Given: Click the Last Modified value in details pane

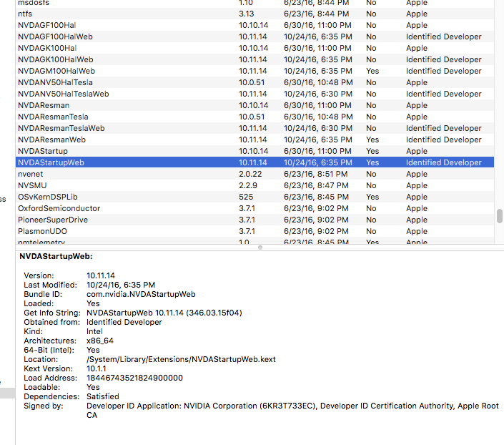Looking at the screenshot, I should 121,285.
